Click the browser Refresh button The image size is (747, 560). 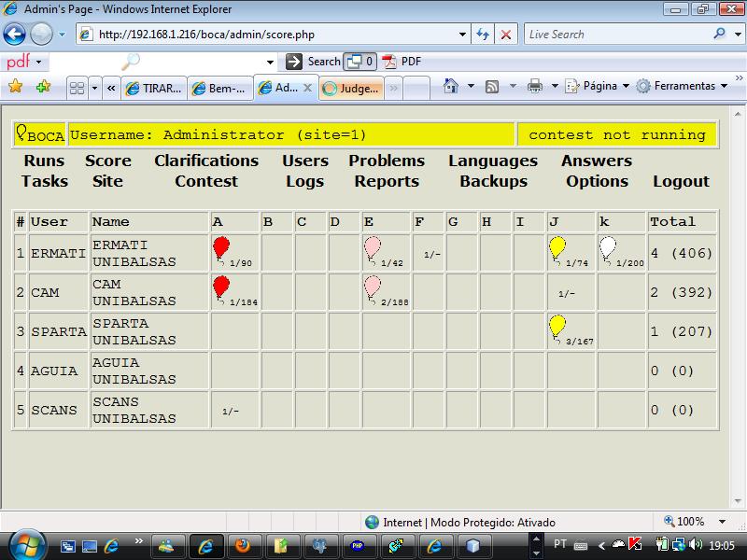coord(483,35)
